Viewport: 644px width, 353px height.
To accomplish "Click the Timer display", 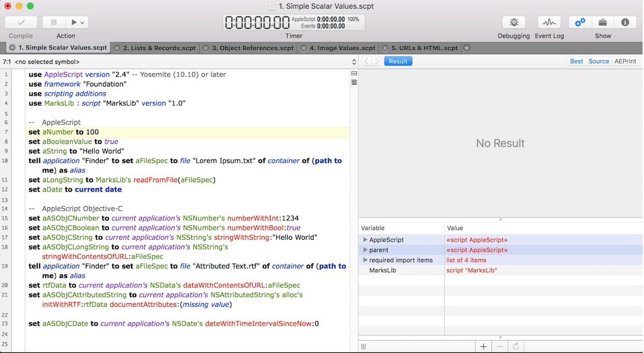I will (294, 23).
